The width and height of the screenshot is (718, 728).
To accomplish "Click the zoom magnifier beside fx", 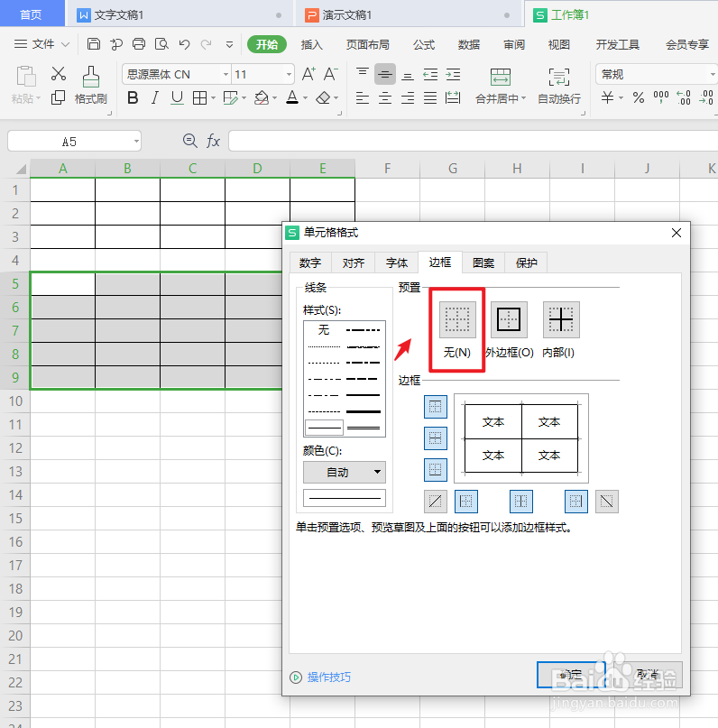I will click(189, 141).
